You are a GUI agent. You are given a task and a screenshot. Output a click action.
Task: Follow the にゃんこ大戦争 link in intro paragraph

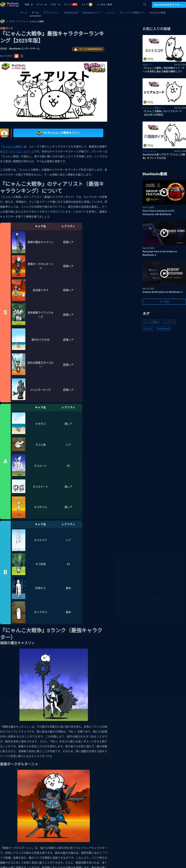(12, 147)
